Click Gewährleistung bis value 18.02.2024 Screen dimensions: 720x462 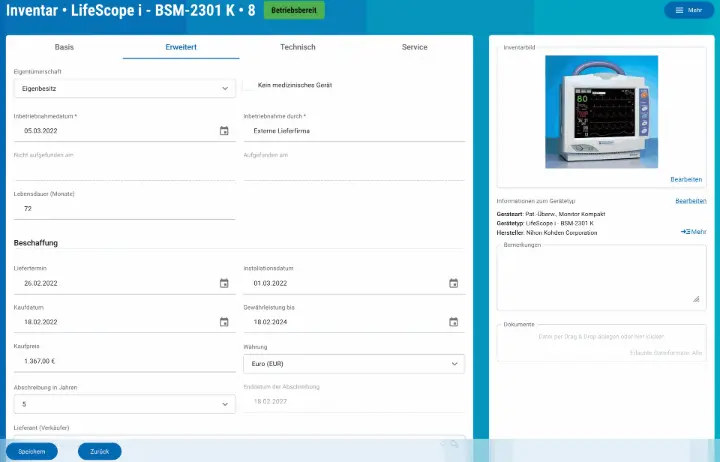[270, 322]
